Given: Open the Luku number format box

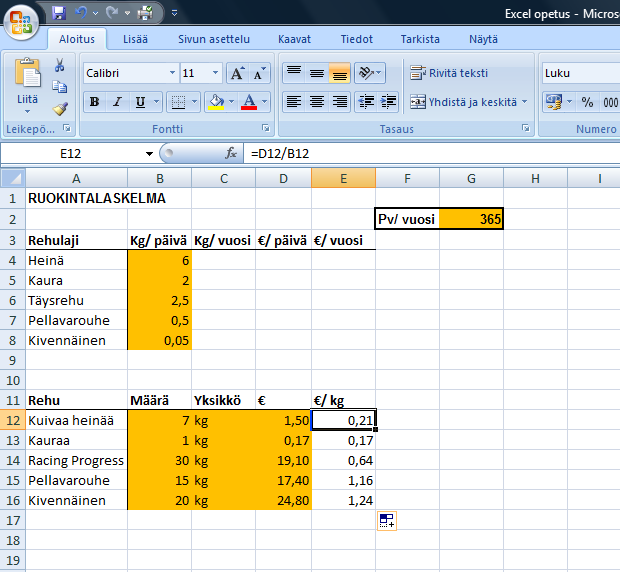Looking at the screenshot, I should click(580, 73).
